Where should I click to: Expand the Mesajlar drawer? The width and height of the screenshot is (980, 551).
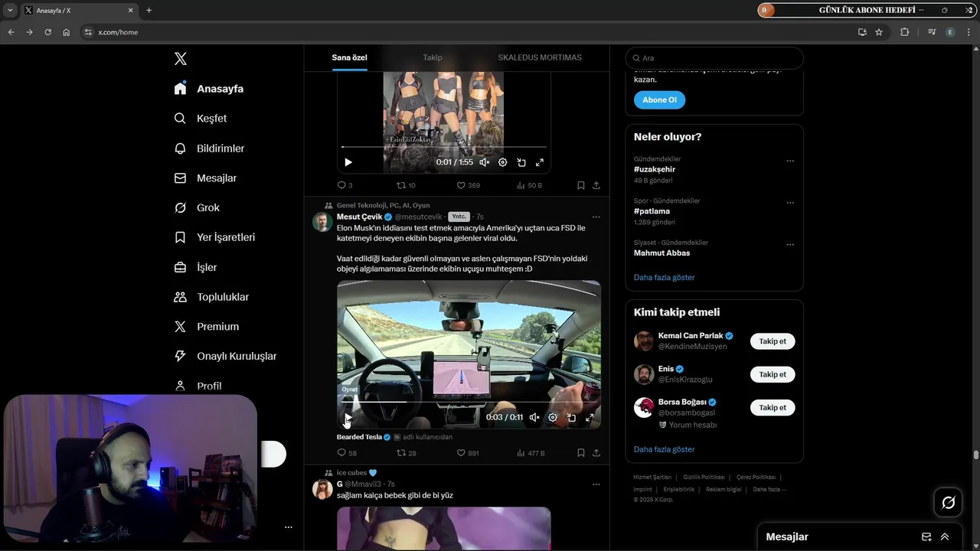coord(945,537)
